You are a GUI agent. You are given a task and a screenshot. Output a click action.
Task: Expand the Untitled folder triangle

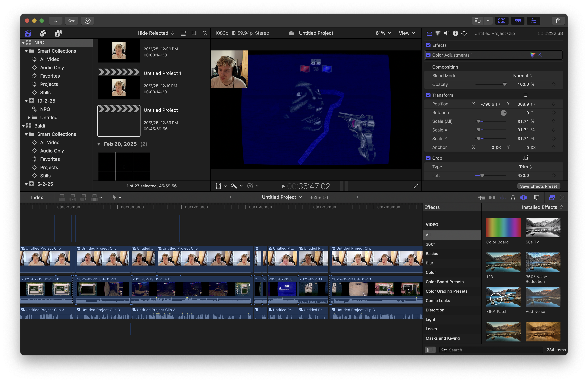[x=29, y=117]
